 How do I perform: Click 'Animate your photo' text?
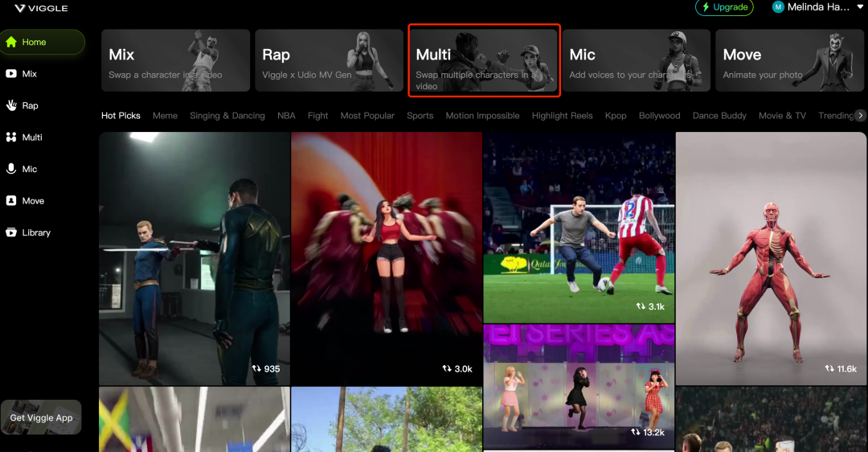(762, 75)
